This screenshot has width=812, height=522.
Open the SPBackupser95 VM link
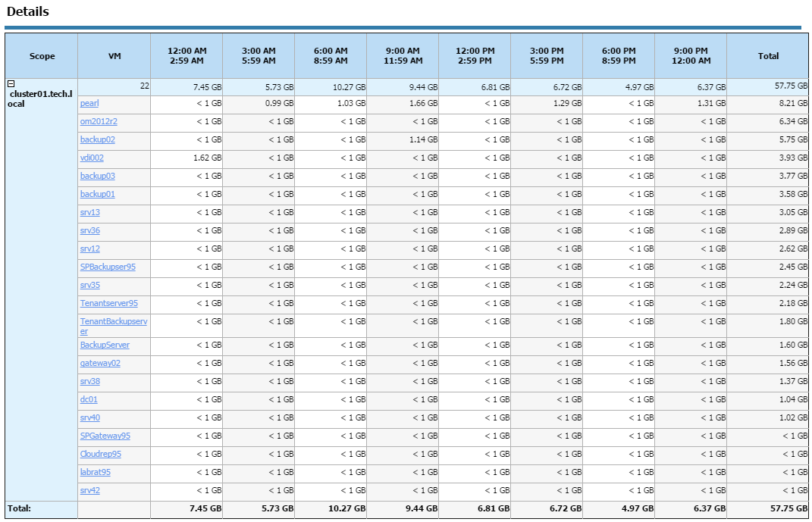pos(108,267)
